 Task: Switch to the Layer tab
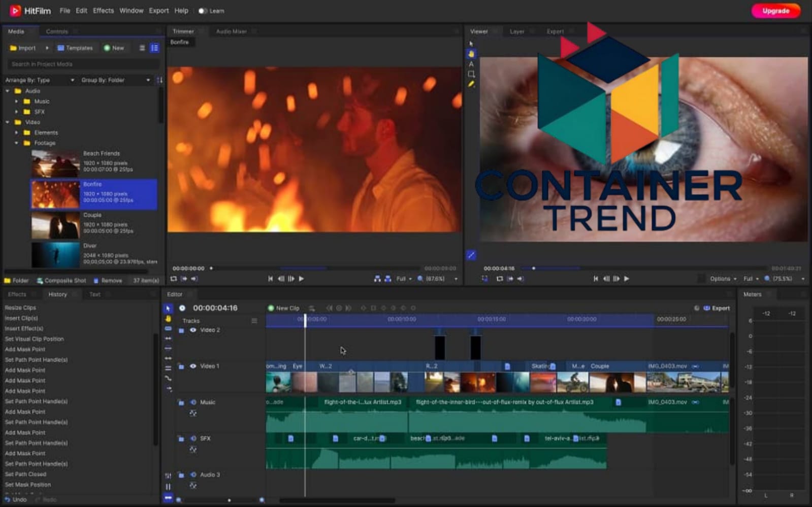[x=517, y=31]
